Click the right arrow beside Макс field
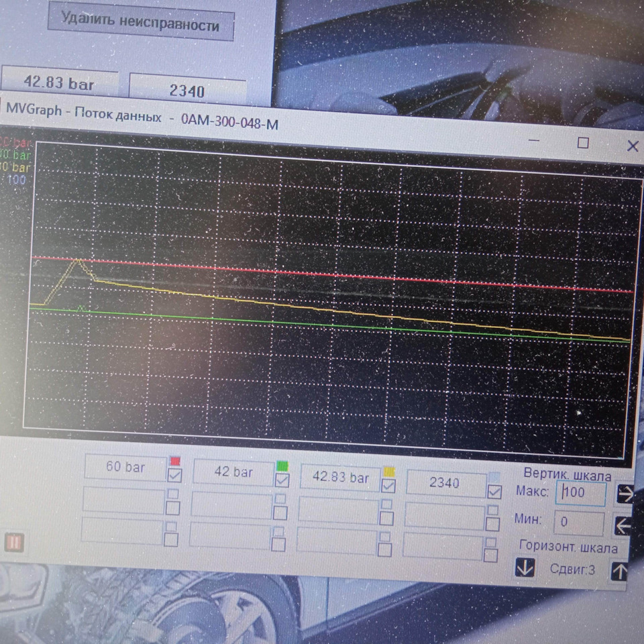This screenshot has width=644, height=644. click(x=625, y=494)
